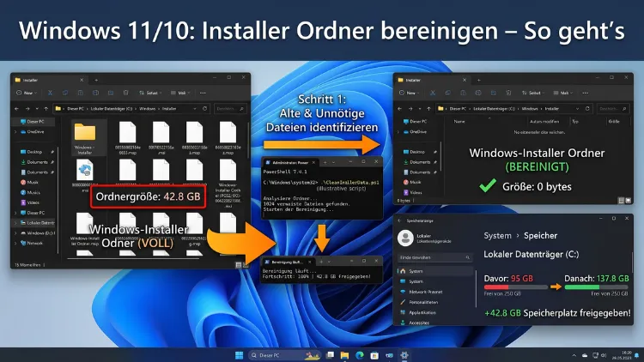Go back in the 42.8 GB Explorer window
Image resolution: width=644 pixels, height=362 pixels.
pyautogui.click(x=16, y=109)
